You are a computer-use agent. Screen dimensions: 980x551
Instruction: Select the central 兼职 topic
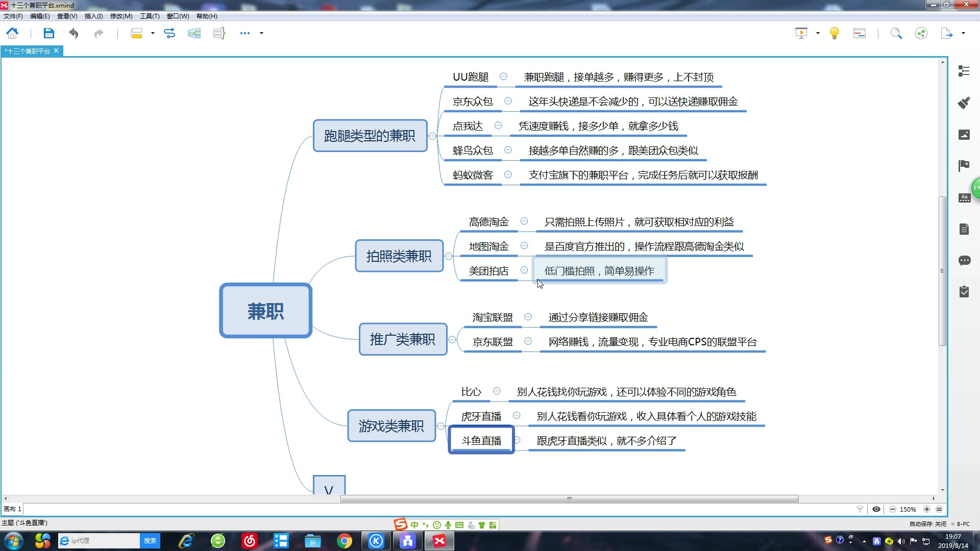pos(265,311)
